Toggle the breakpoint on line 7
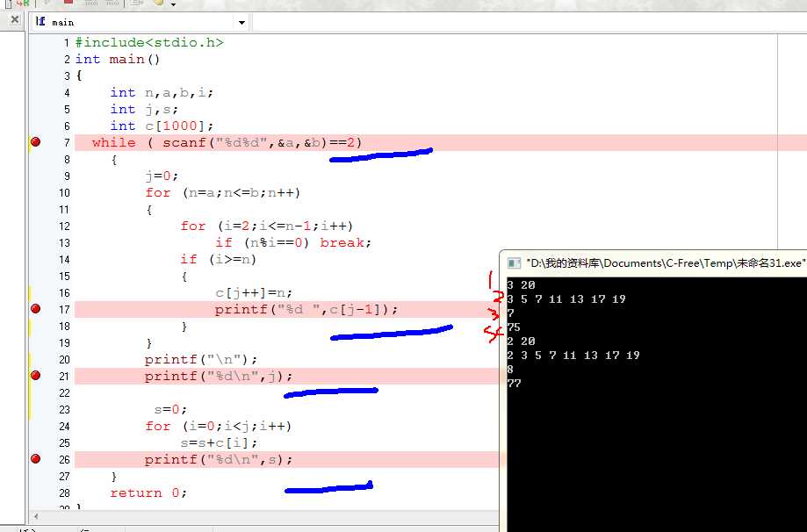807x532 pixels. pyautogui.click(x=35, y=142)
